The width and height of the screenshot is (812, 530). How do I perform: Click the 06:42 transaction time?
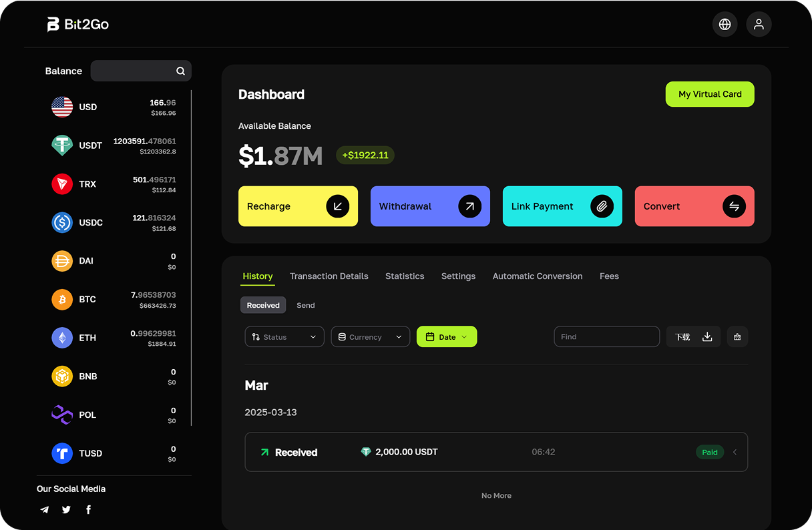(544, 452)
